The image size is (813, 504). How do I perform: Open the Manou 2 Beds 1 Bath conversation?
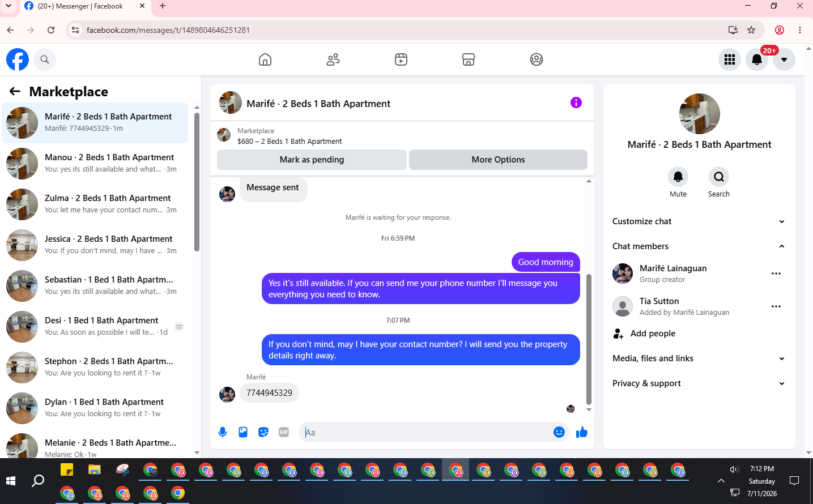[95, 164]
